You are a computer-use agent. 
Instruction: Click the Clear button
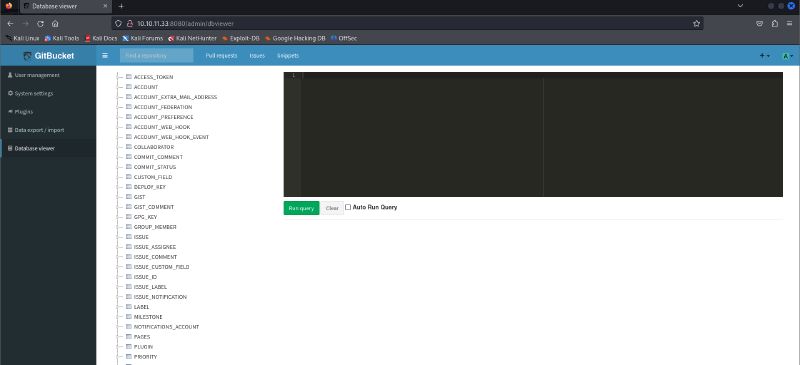[x=332, y=208]
